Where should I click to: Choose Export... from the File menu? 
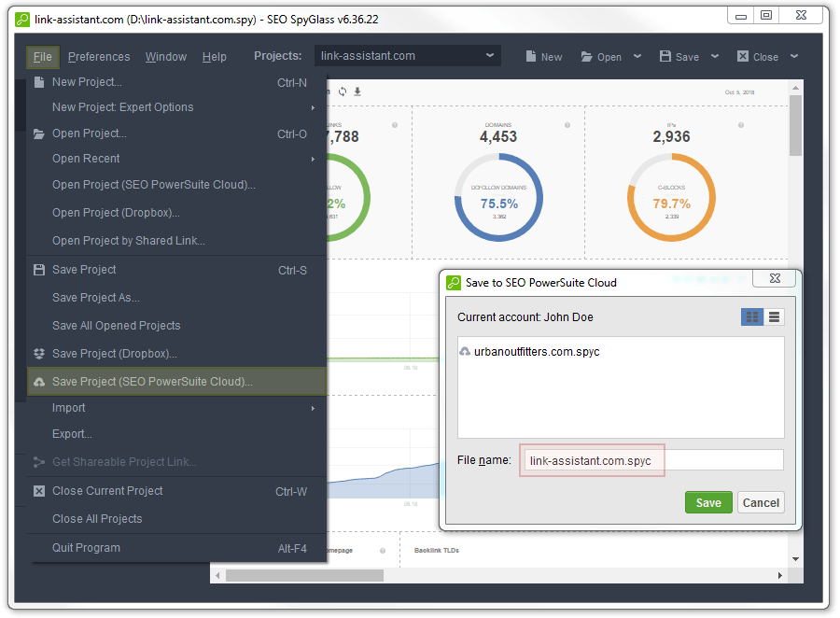click(x=176, y=433)
